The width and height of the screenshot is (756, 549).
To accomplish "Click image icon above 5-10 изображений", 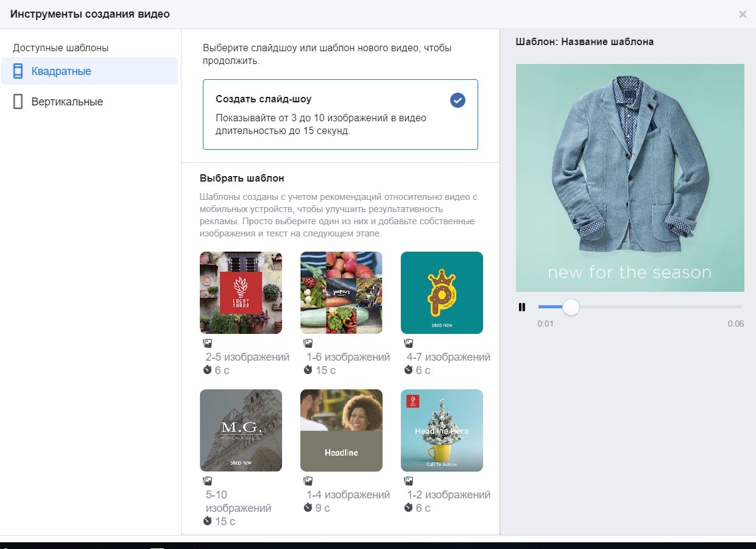I will (208, 481).
